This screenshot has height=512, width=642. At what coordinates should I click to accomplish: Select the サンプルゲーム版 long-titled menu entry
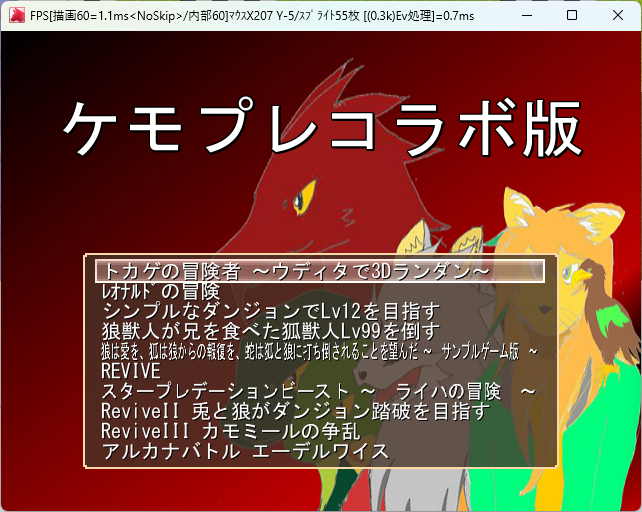pyautogui.click(x=319, y=351)
